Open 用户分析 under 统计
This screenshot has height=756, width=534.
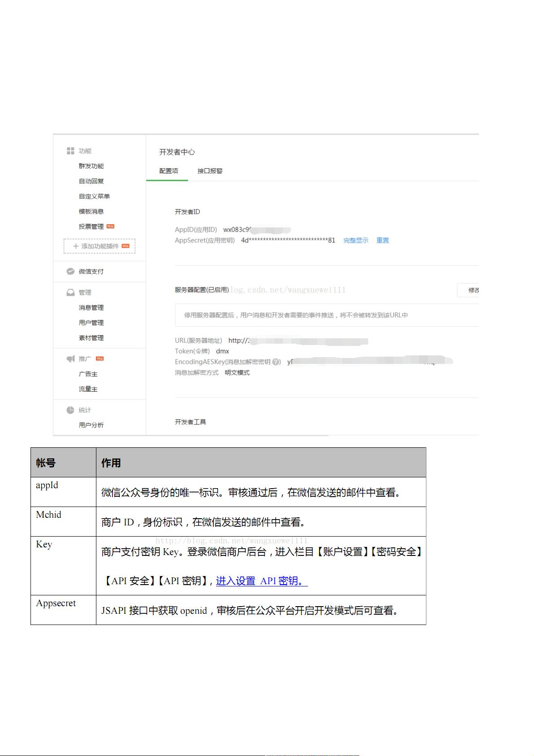click(91, 425)
